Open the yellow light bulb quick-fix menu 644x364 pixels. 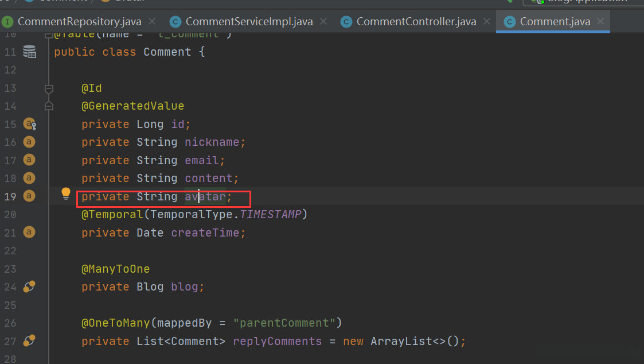point(66,193)
